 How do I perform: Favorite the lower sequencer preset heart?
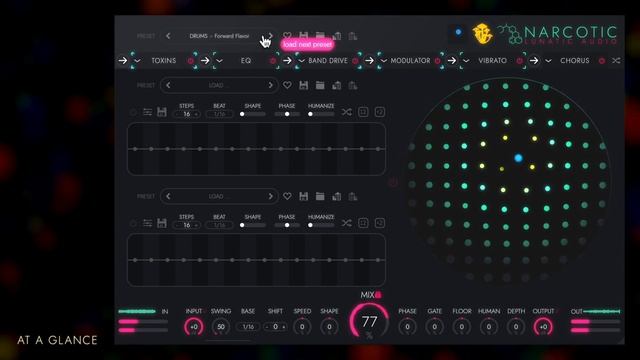tap(287, 196)
